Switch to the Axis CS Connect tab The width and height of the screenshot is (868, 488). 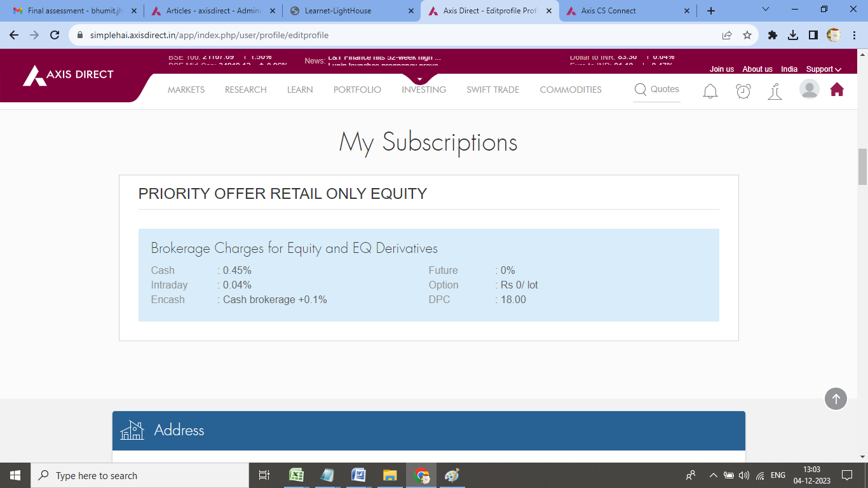627,11
